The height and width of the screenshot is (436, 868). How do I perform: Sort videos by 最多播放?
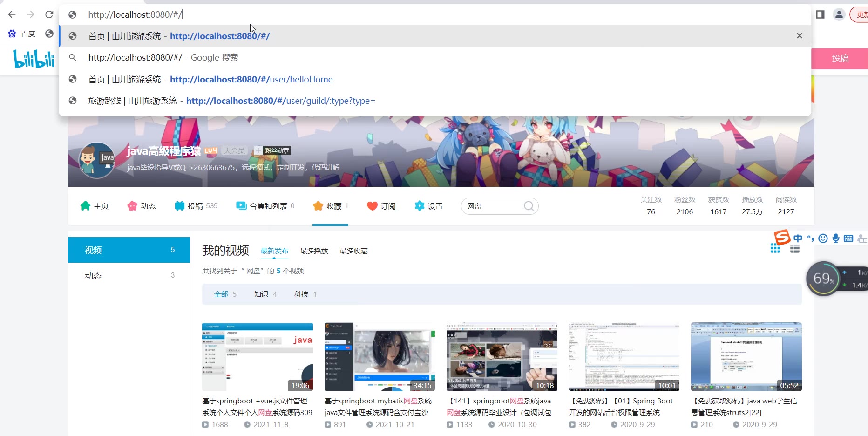pos(314,251)
